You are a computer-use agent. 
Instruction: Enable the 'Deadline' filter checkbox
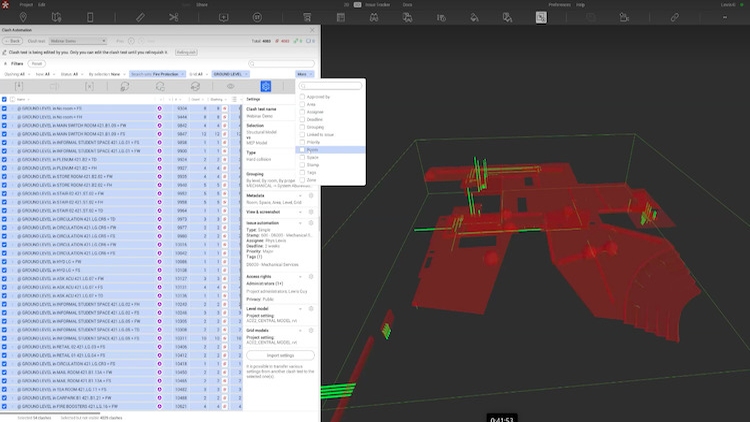(x=301, y=119)
